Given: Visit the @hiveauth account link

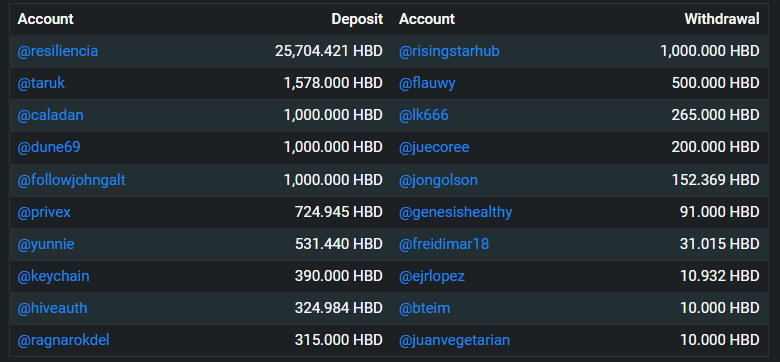Looking at the screenshot, I should click(x=52, y=308).
